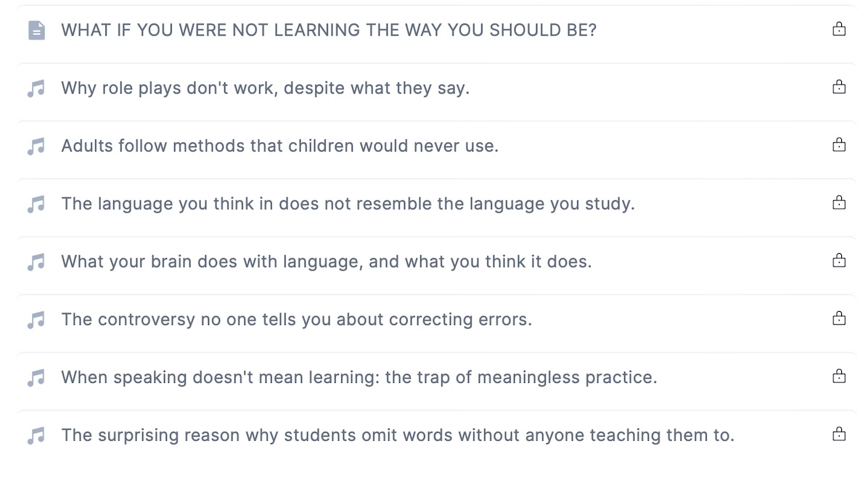Viewport: 868px width, 483px height.
Task: Click lock icon for 'WHAT IF YOU WERE NOT LEARNING' lesson
Action: point(839,29)
